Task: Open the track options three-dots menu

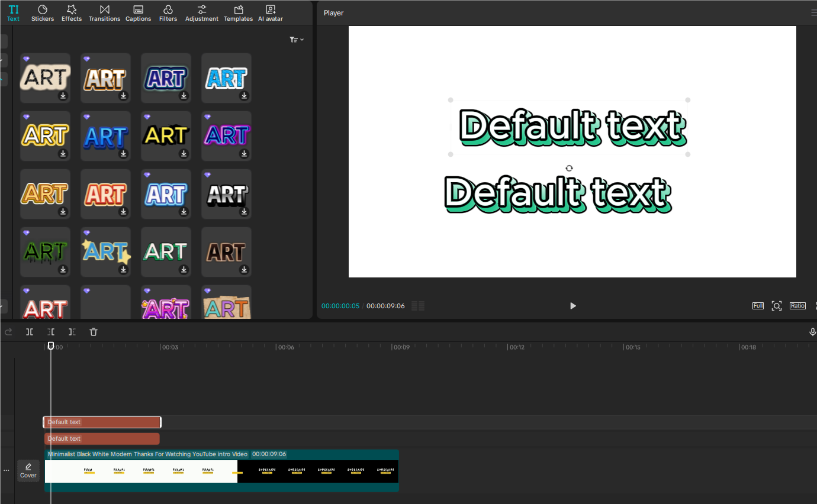Action: 7,470
